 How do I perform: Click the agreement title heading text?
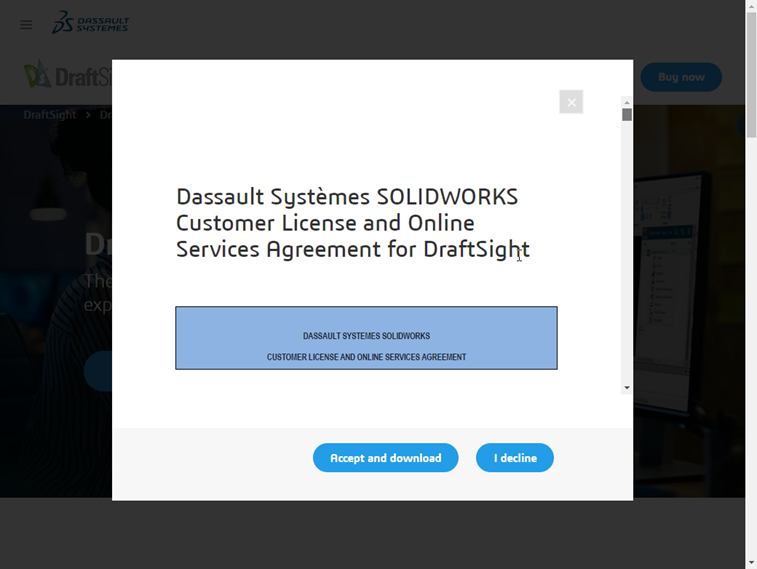click(353, 223)
